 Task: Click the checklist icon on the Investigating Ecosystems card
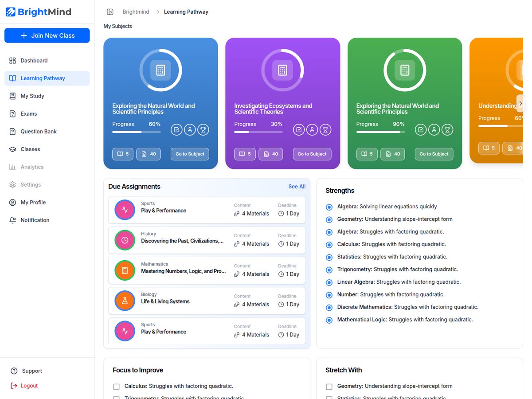pos(299,130)
